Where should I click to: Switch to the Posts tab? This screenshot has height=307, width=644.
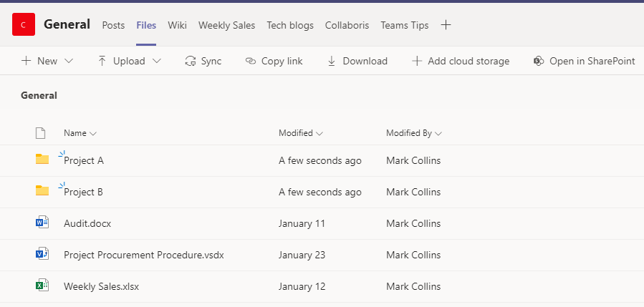point(113,25)
